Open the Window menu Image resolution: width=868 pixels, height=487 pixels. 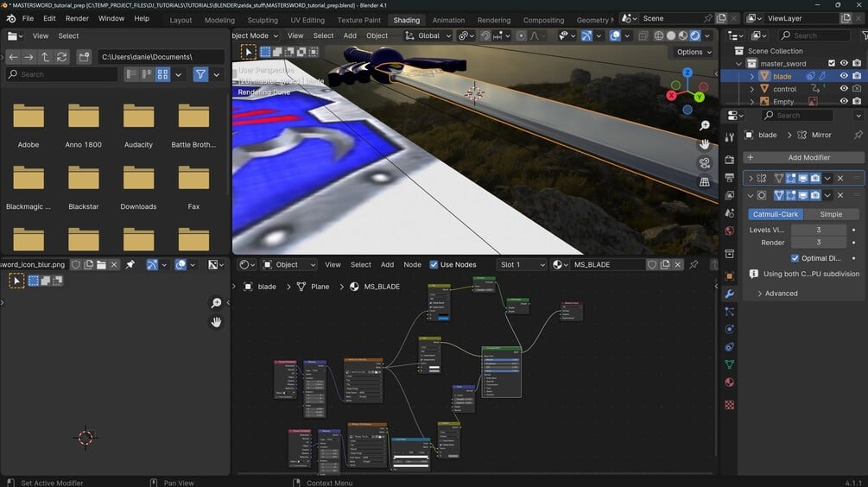[111, 18]
